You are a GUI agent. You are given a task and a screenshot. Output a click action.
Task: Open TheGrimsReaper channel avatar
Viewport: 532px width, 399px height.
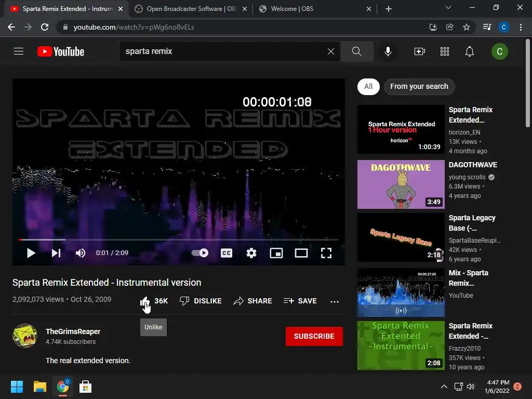point(25,336)
